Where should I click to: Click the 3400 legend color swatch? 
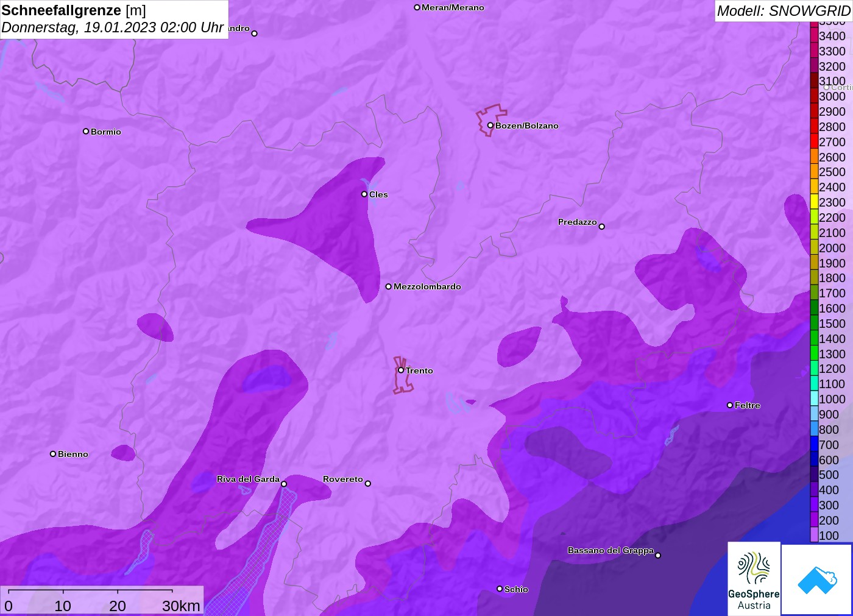tap(814, 35)
